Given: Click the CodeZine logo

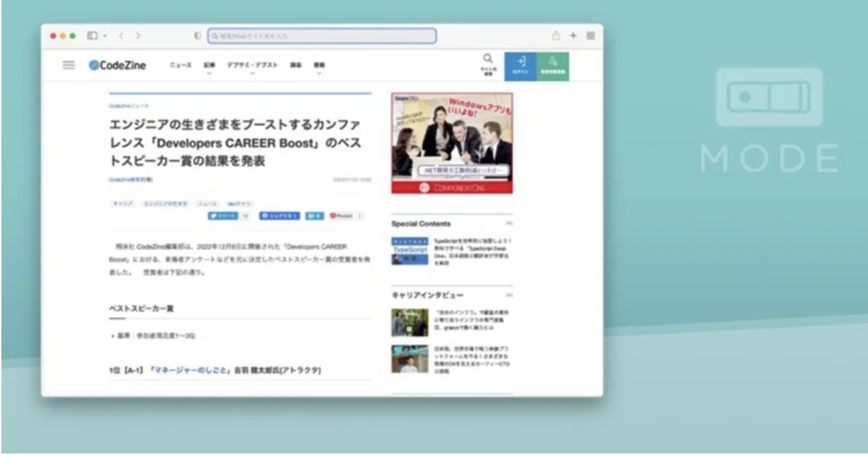Looking at the screenshot, I should [x=117, y=65].
